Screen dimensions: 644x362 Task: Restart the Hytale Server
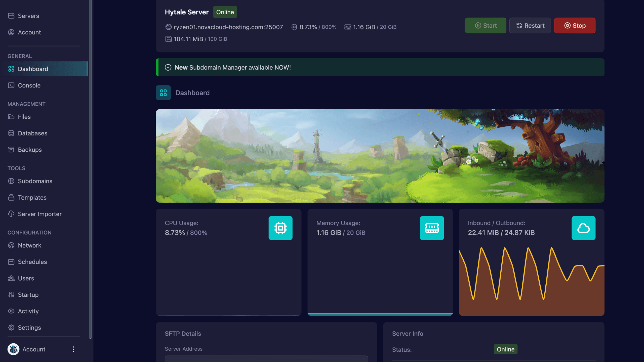(530, 25)
